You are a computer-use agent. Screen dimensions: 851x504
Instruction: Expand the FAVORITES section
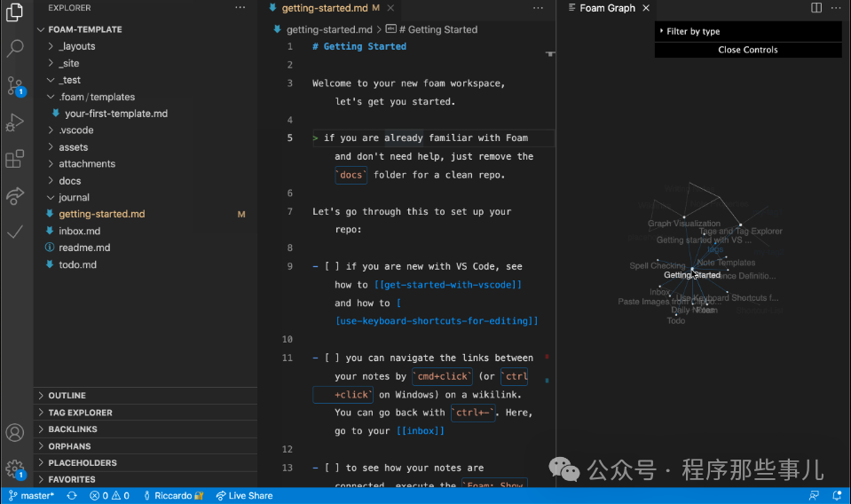[146, 479]
